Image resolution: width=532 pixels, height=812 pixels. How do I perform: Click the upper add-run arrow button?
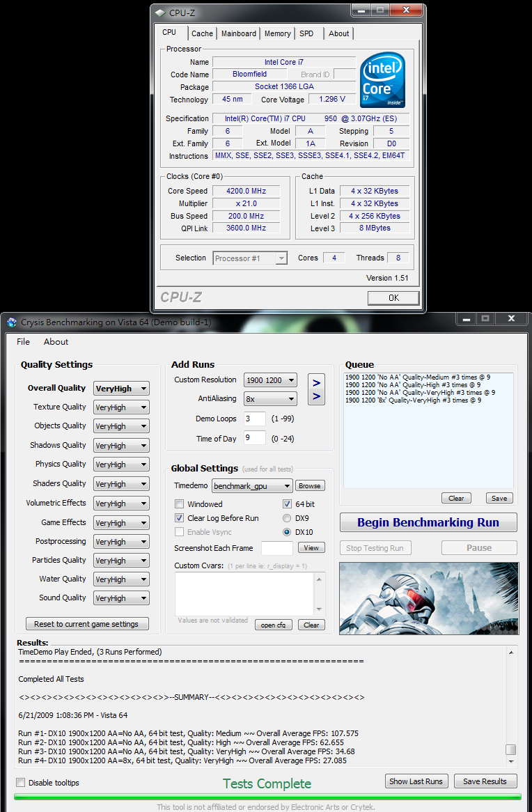click(316, 383)
